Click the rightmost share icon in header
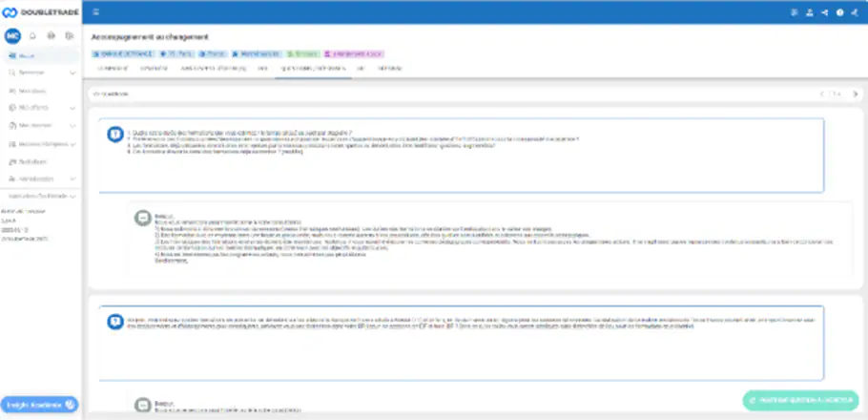868x420 pixels. [x=855, y=12]
